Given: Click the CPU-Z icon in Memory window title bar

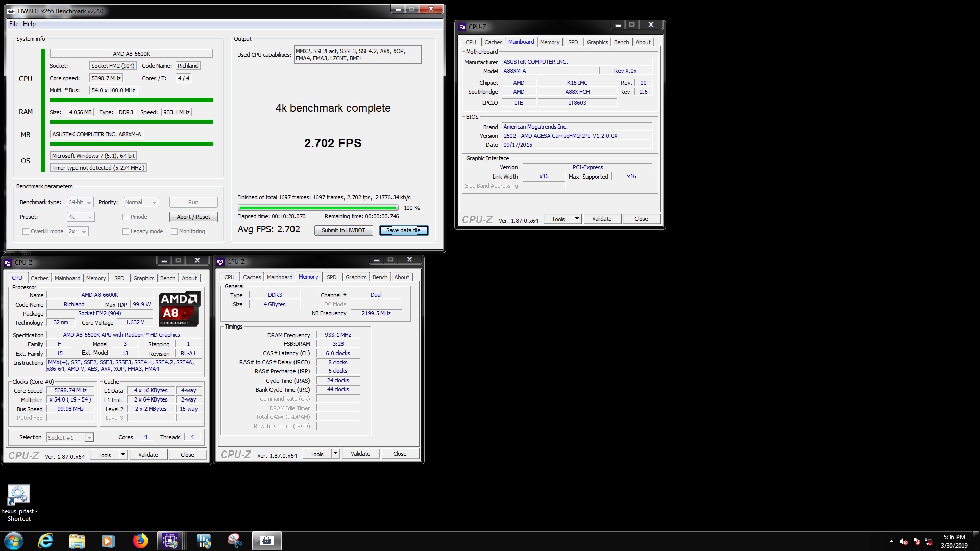Looking at the screenshot, I should coord(220,261).
